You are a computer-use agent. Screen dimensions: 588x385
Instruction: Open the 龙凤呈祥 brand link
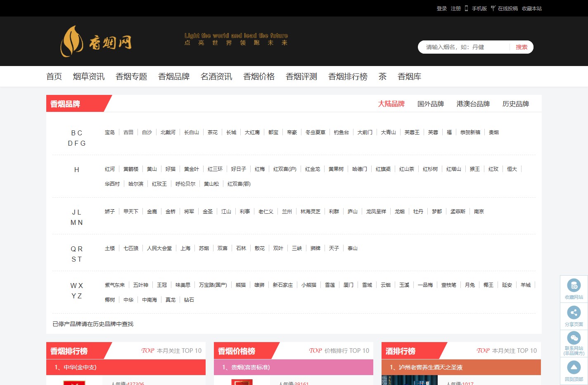(x=376, y=212)
